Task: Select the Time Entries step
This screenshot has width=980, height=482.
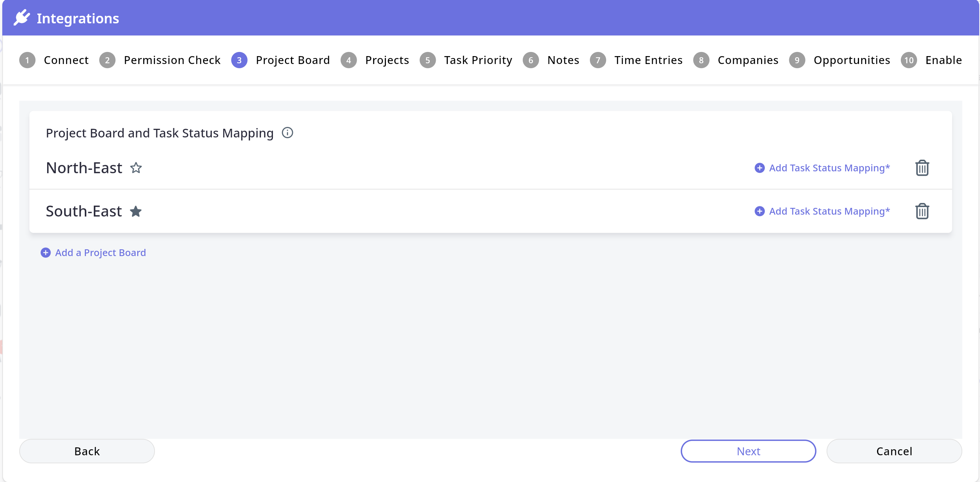Action: (636, 60)
